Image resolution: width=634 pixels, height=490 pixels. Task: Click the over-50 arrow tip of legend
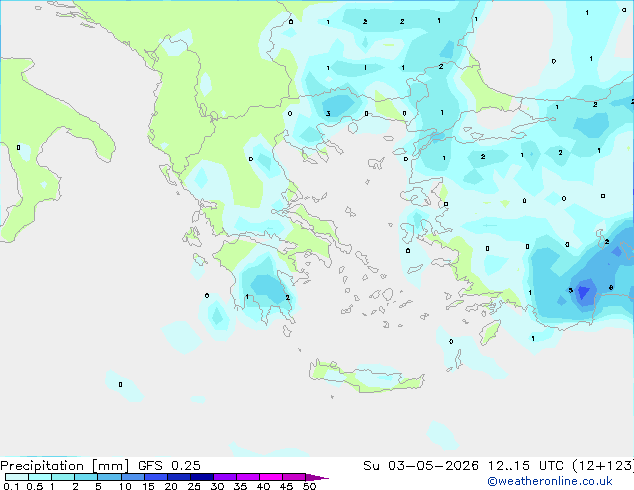317,477
